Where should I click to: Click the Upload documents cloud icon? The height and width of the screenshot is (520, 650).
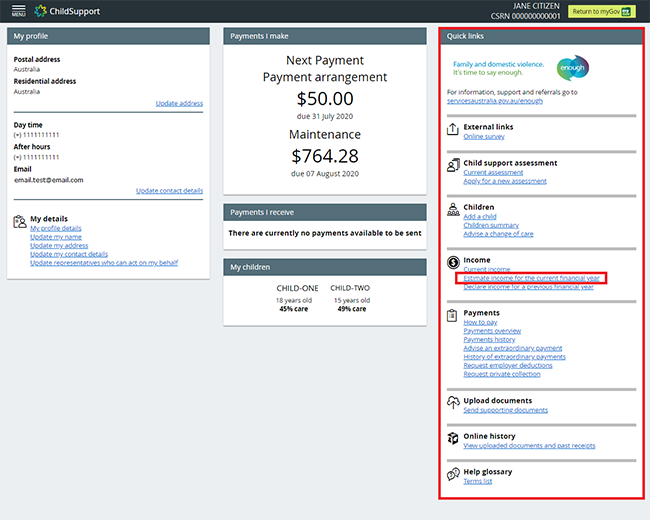pos(453,401)
